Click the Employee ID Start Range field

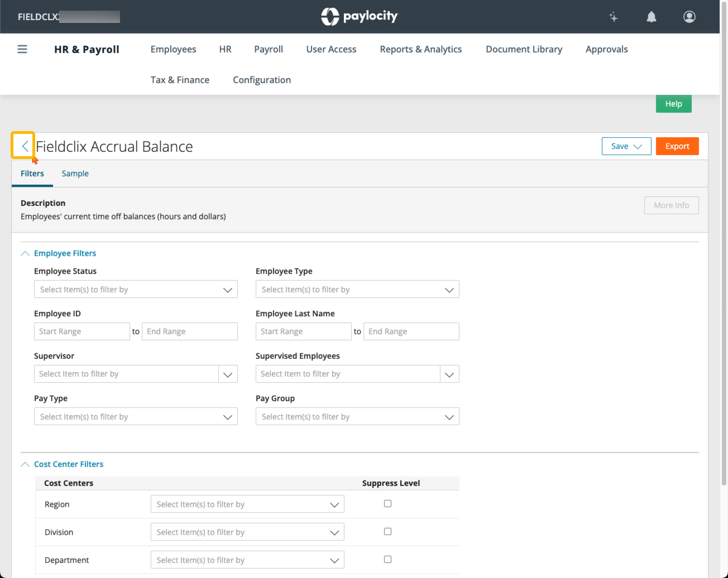(82, 331)
